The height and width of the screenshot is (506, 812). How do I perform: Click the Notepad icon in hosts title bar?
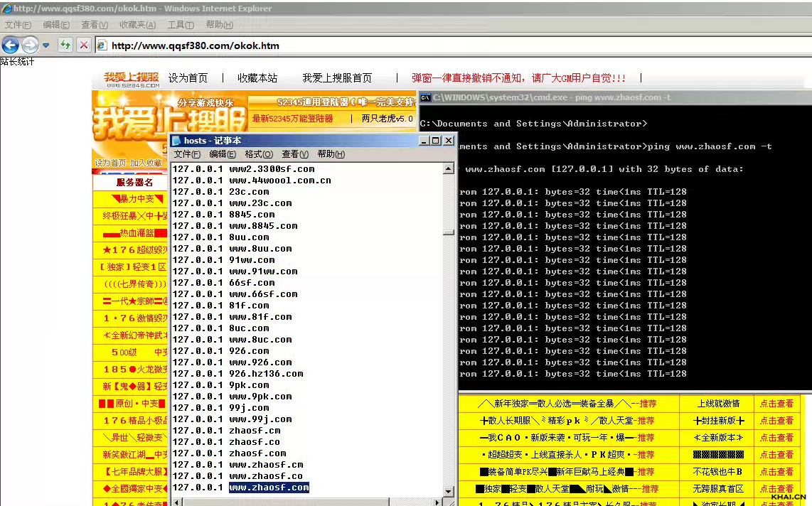[176, 141]
